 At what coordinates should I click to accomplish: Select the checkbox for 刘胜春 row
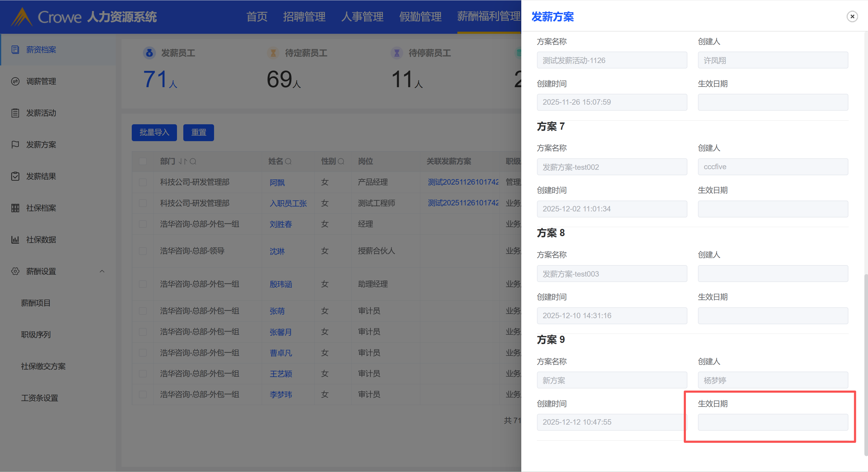pos(143,224)
